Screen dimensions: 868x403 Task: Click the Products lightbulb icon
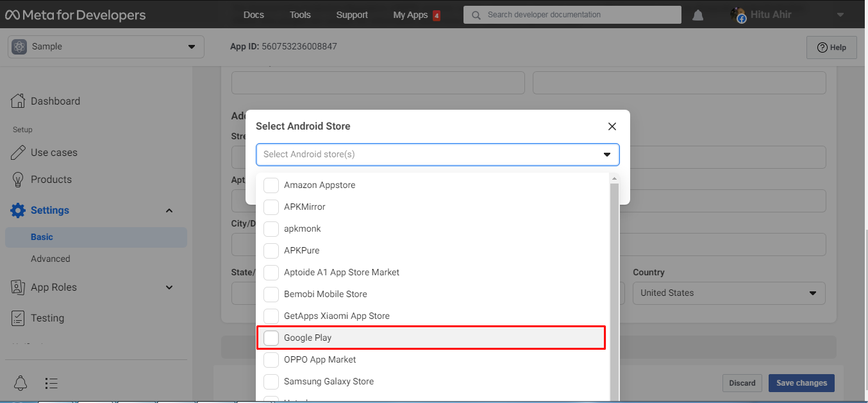click(x=19, y=180)
